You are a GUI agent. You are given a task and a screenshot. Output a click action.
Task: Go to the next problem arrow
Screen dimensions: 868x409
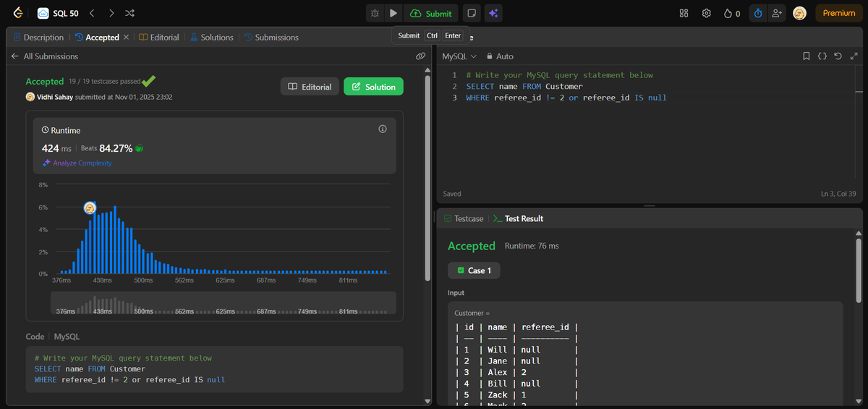pyautogui.click(x=111, y=13)
